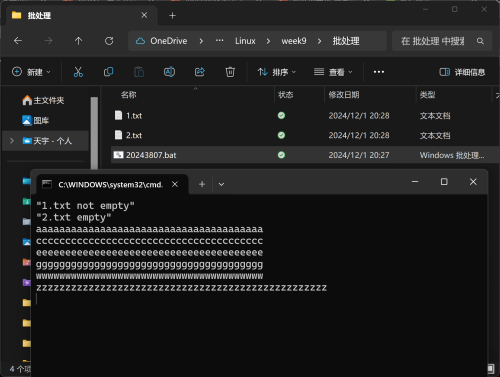
Task: Click date 2024/12/1 20:27 cell
Action: (359, 155)
